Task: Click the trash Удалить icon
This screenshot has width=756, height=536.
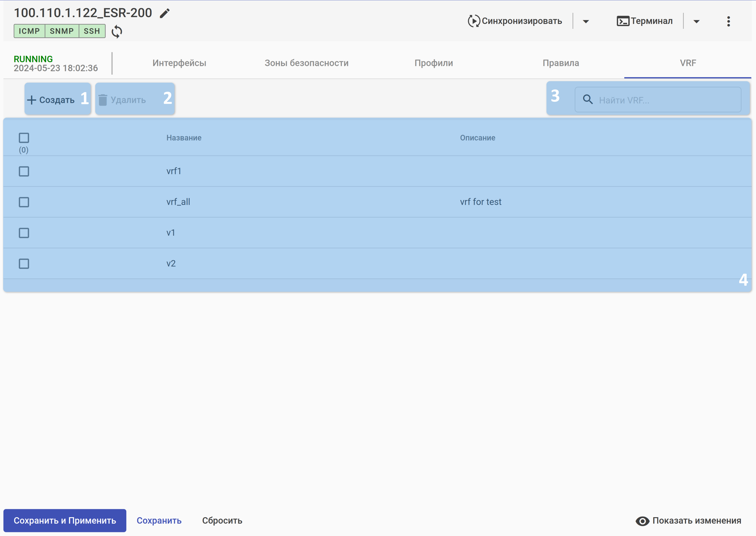Action: (x=103, y=100)
